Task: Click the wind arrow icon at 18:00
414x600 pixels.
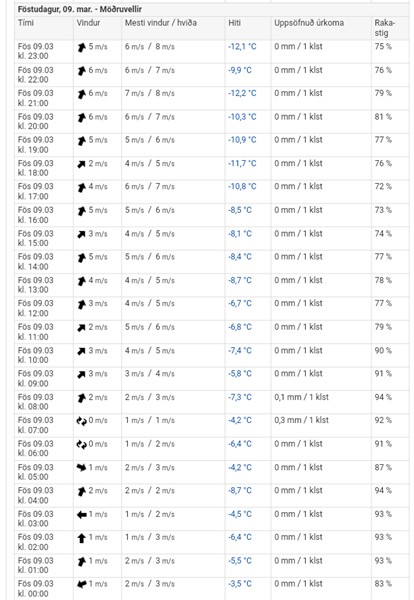Action: (81, 164)
